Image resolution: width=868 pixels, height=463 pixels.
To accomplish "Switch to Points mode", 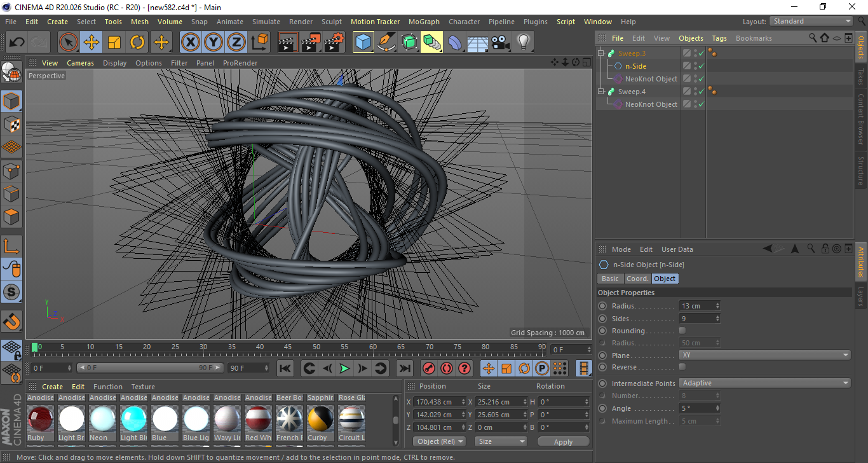I will (11, 170).
